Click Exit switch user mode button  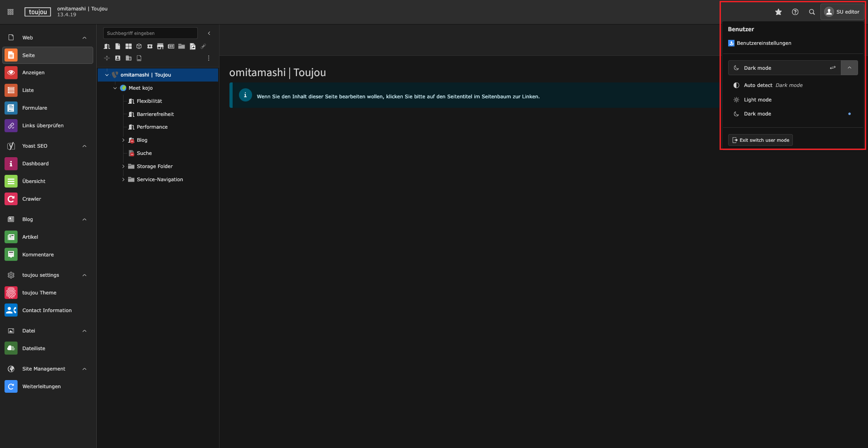click(760, 140)
